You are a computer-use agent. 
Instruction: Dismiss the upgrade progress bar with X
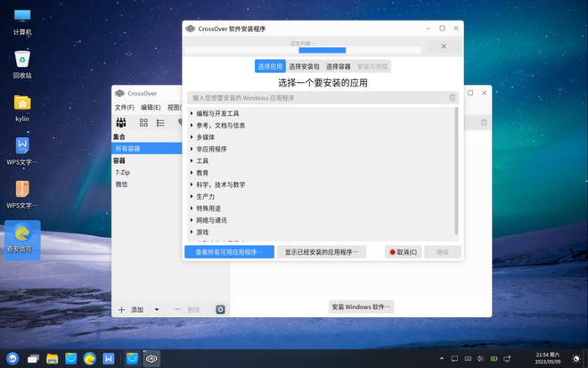coord(444,46)
